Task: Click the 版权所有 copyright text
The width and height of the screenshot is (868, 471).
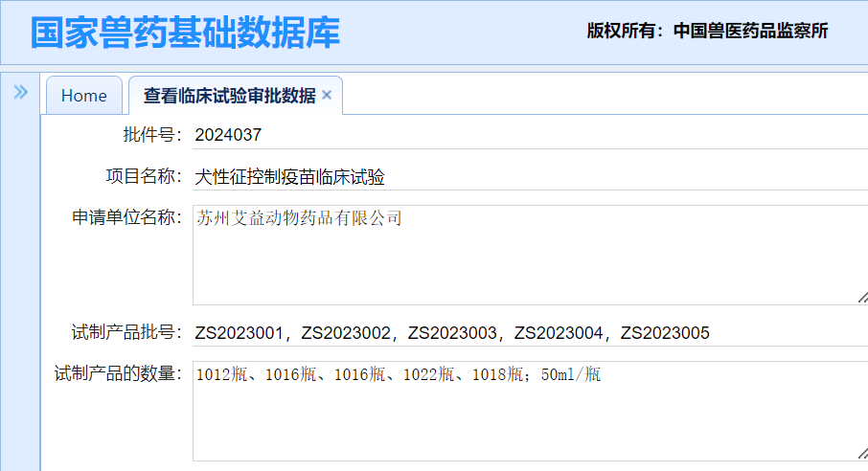Action: pos(621,31)
